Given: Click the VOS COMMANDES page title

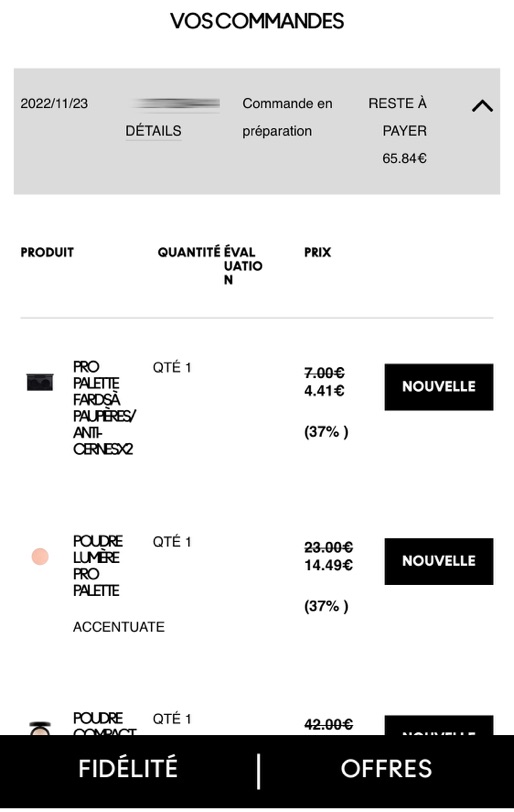Looking at the screenshot, I should point(257,21).
